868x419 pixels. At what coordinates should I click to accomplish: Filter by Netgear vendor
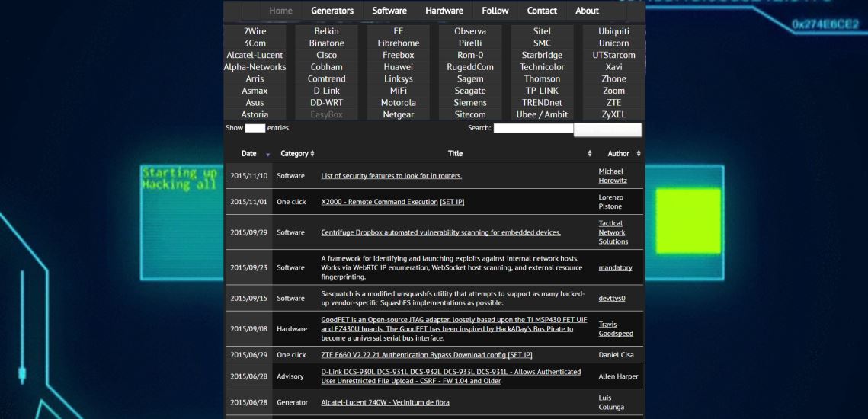coord(399,114)
